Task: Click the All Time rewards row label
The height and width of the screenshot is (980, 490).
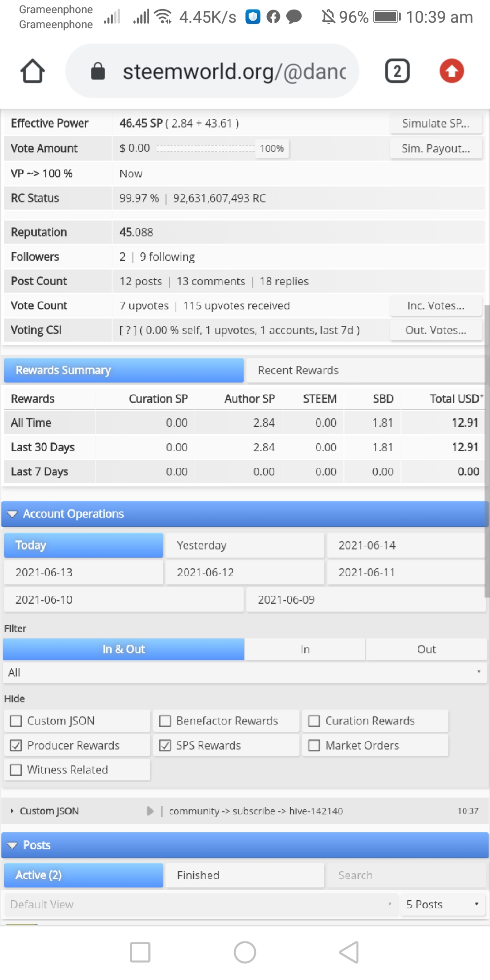Action: tap(31, 423)
